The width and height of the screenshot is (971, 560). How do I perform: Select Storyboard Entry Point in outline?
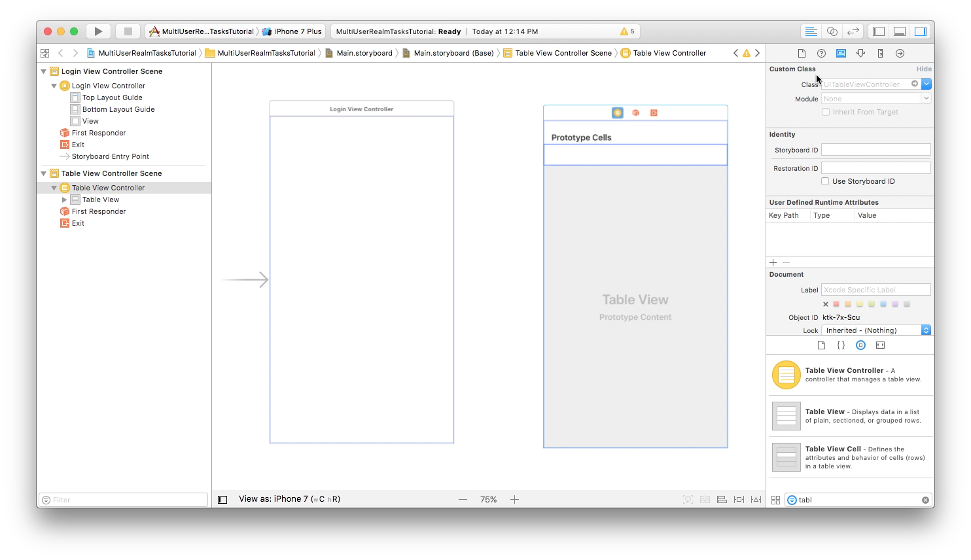[x=110, y=156]
